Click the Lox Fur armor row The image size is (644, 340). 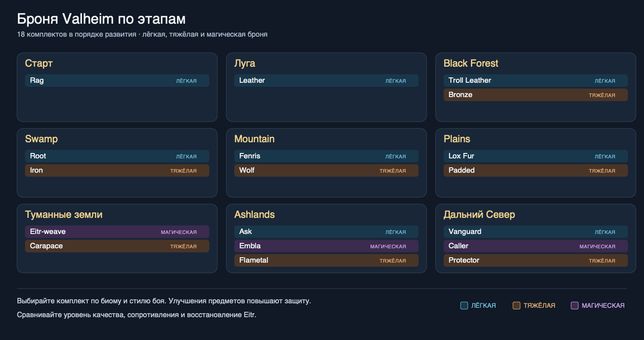pyautogui.click(x=536, y=156)
